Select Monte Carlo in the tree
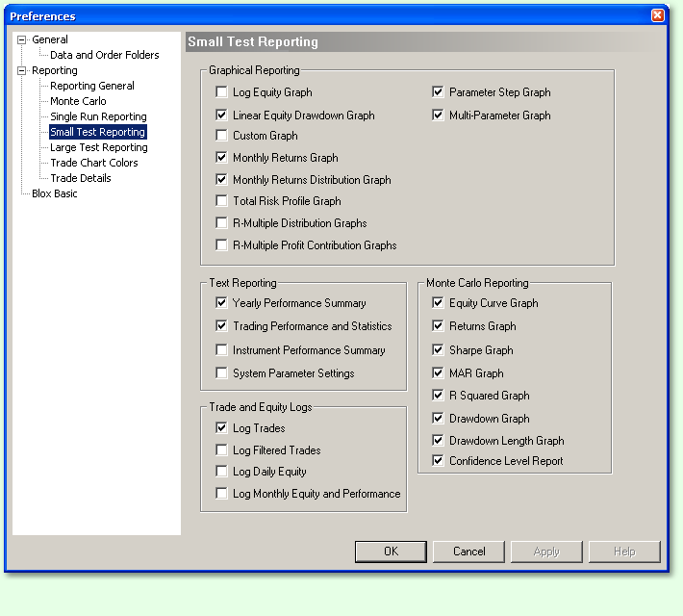Viewport: 683px width, 616px height. [78, 101]
